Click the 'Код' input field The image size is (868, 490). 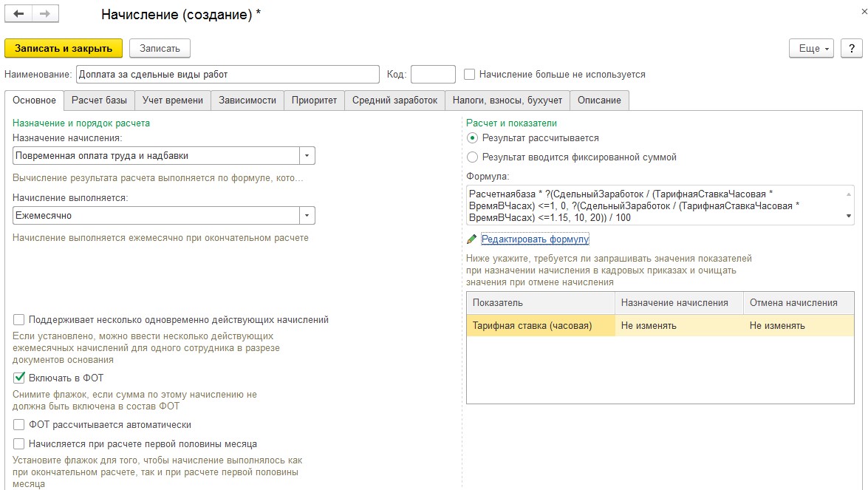tap(433, 74)
